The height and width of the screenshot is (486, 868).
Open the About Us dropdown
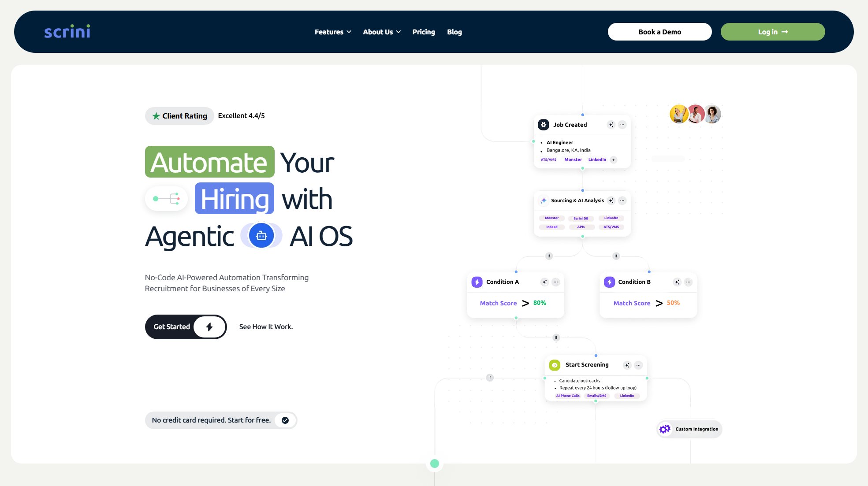tap(381, 32)
